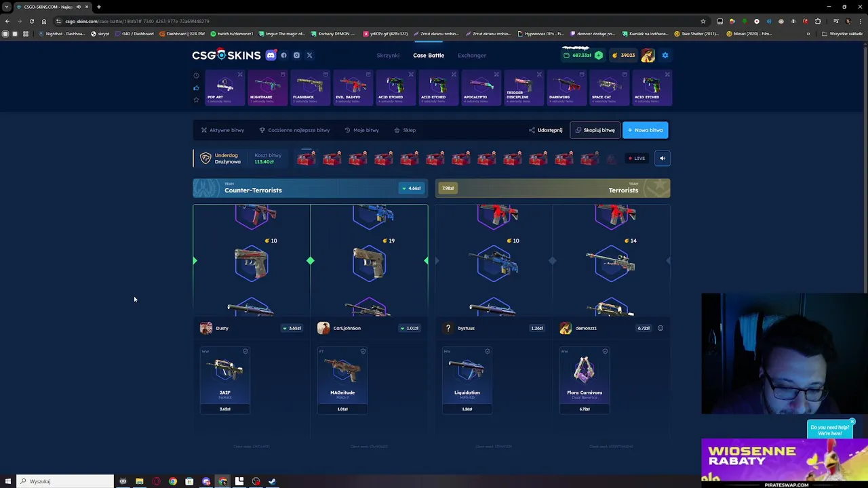
Task: Click the Windows taskbar Wyszukaj search box
Action: point(65,481)
